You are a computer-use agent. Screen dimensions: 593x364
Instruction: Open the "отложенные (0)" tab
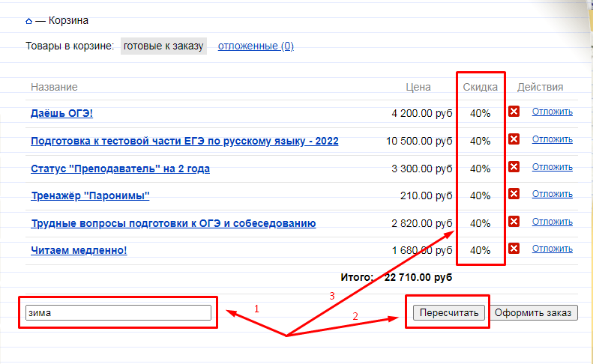pyautogui.click(x=256, y=46)
